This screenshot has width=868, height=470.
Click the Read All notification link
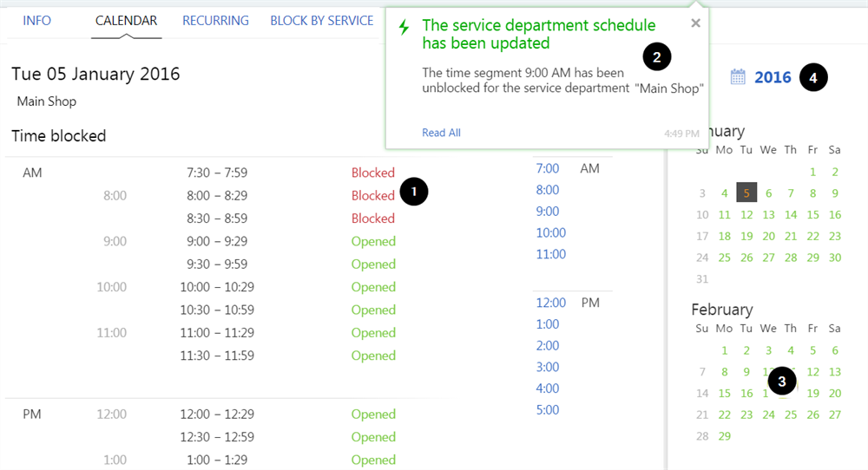(441, 133)
